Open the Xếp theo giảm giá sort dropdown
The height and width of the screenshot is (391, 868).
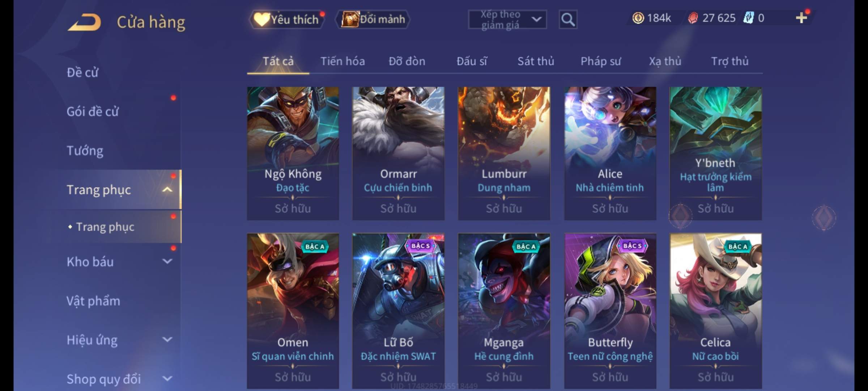(x=507, y=20)
